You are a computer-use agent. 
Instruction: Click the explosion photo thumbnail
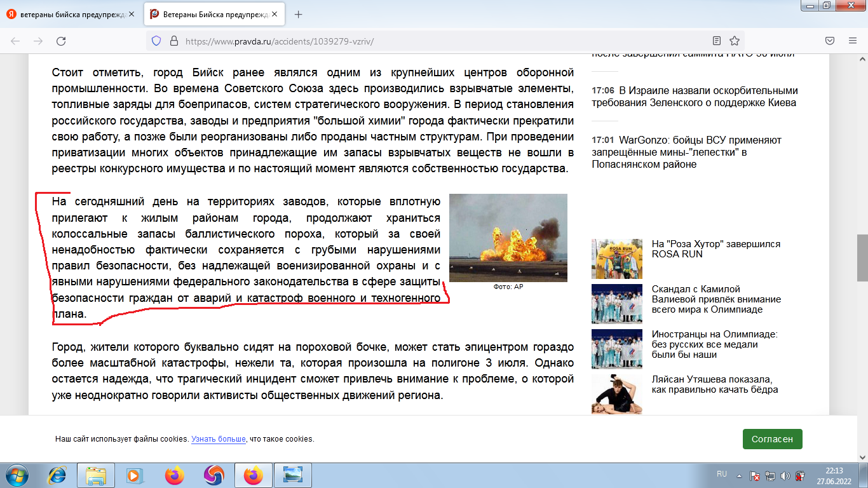(508, 237)
